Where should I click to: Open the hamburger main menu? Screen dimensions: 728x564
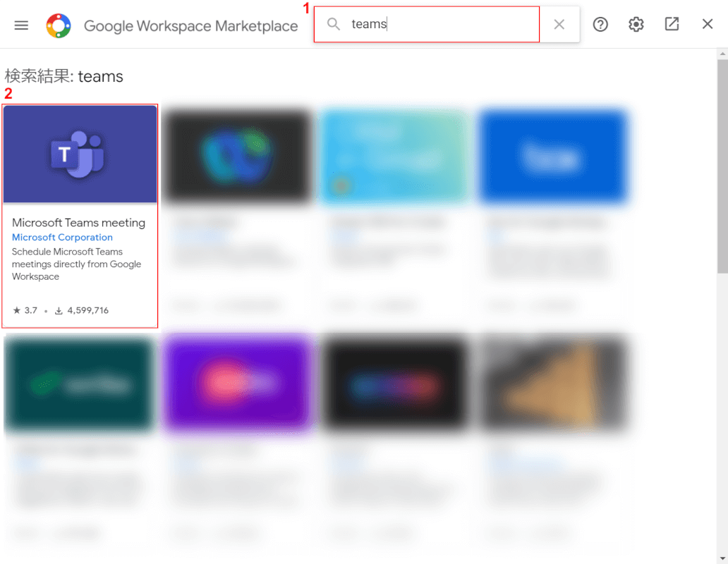click(21, 25)
